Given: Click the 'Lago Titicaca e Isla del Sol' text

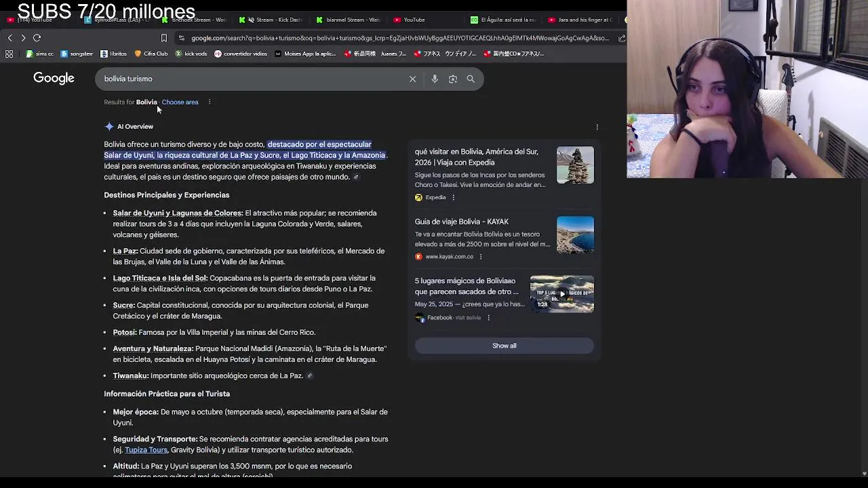Looking at the screenshot, I should coord(160,279).
